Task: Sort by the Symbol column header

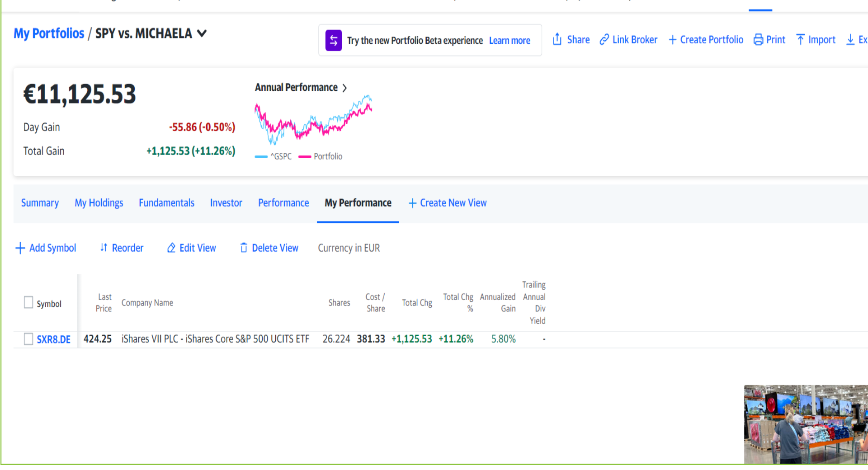Action: tap(49, 304)
